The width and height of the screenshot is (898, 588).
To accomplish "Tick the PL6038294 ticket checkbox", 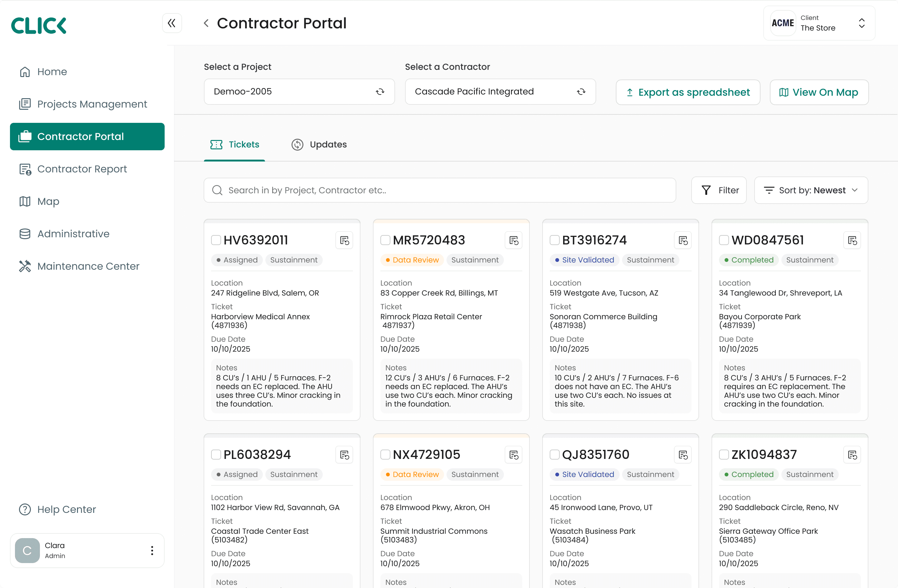I will point(216,455).
